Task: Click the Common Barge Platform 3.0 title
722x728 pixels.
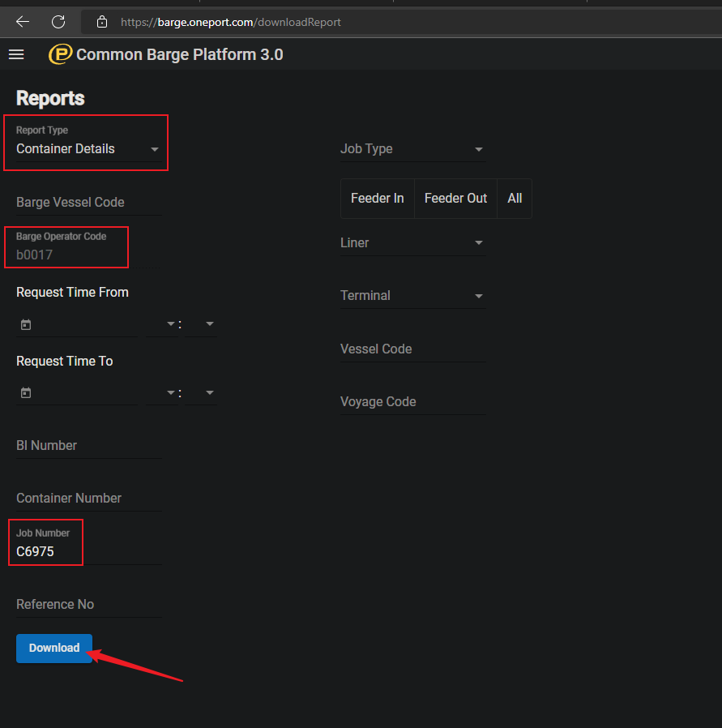Action: 180,54
